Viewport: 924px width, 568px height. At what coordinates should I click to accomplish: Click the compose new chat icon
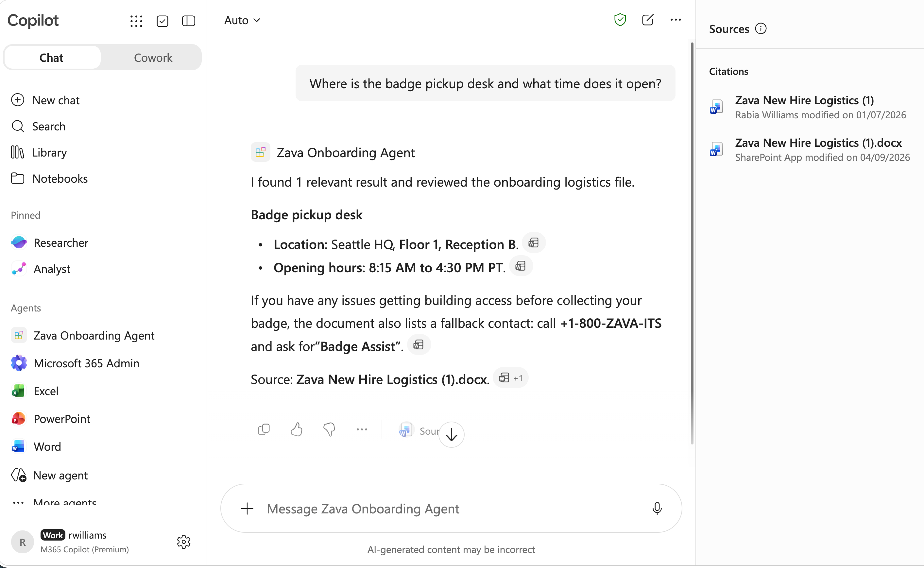[x=648, y=20]
